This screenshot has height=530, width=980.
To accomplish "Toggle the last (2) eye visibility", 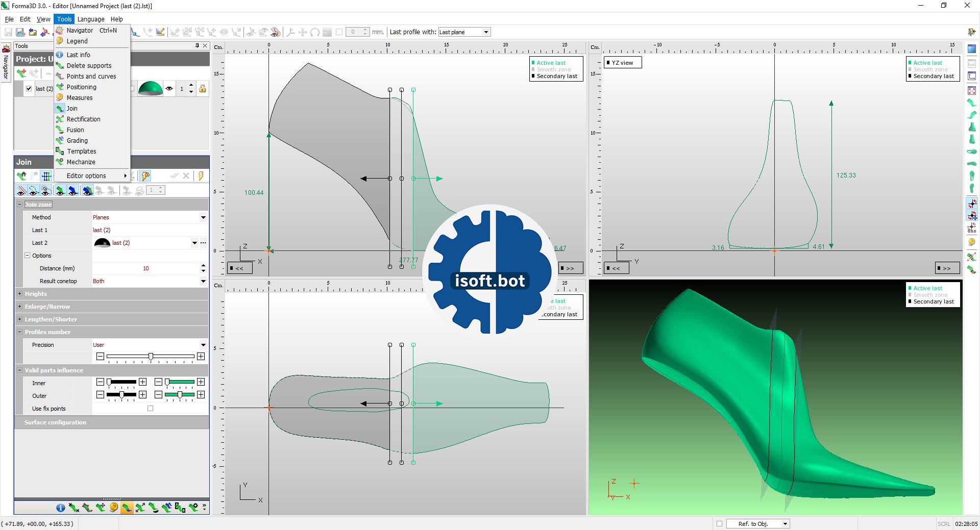I will [x=169, y=89].
